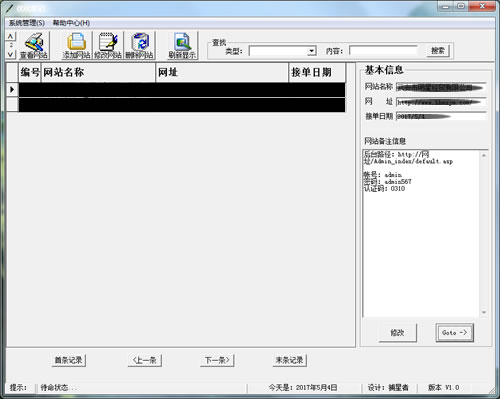Screen dimensions: 500x399
Task: Jump to 末条记录
Action: (x=289, y=360)
